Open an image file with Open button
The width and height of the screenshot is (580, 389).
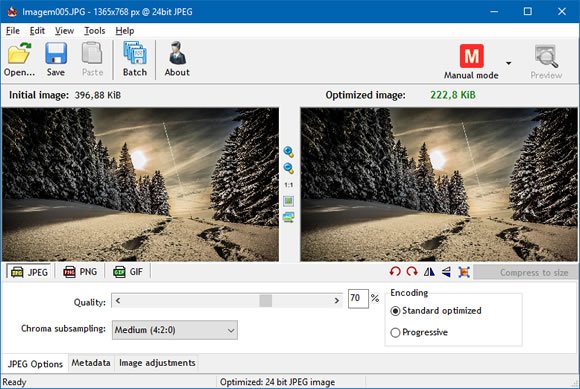(19, 59)
